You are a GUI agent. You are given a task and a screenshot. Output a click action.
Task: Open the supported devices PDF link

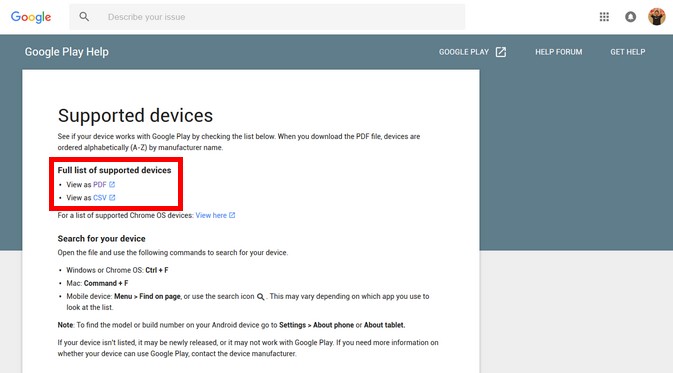point(100,185)
